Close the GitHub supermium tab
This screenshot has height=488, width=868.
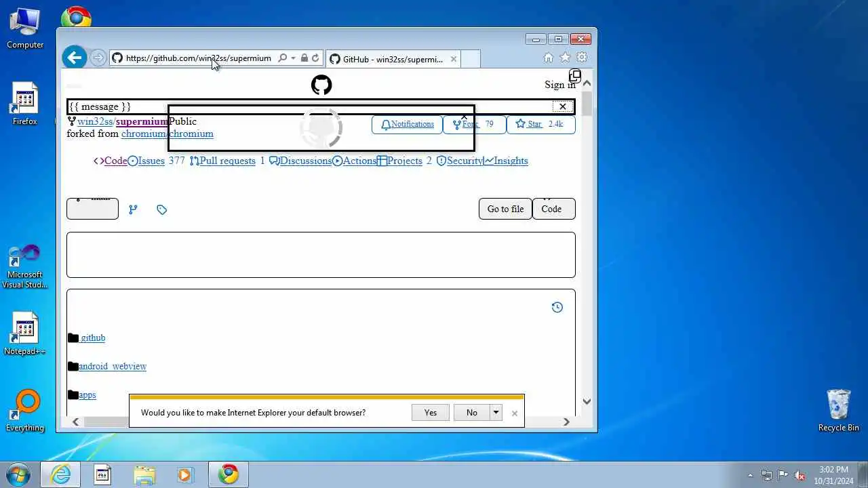[454, 59]
